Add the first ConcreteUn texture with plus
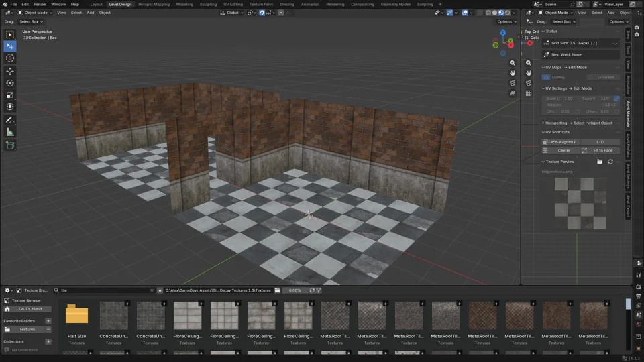The width and height of the screenshot is (644, 362). (127, 304)
